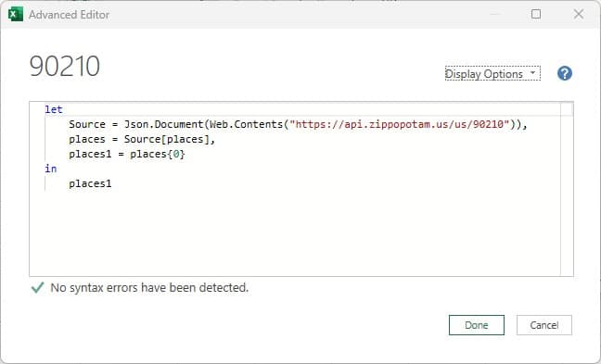Image resolution: width=601 pixels, height=364 pixels.
Task: Click the Excel icon in title bar
Action: pyautogui.click(x=16, y=15)
